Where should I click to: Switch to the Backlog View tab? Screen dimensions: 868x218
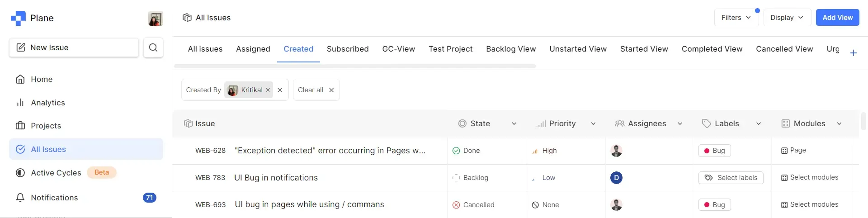[511, 49]
